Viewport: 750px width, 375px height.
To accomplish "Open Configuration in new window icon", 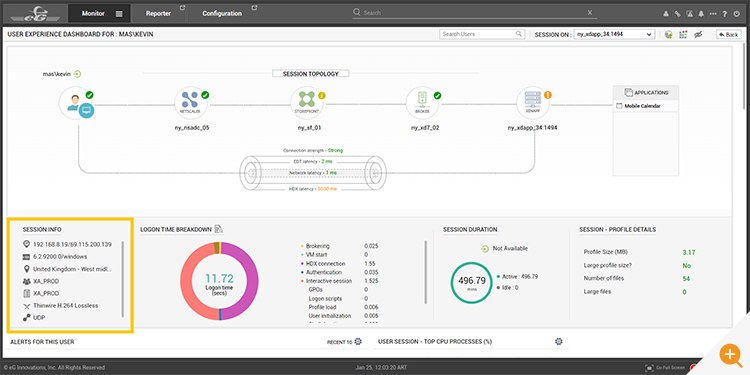I will pos(254,8).
